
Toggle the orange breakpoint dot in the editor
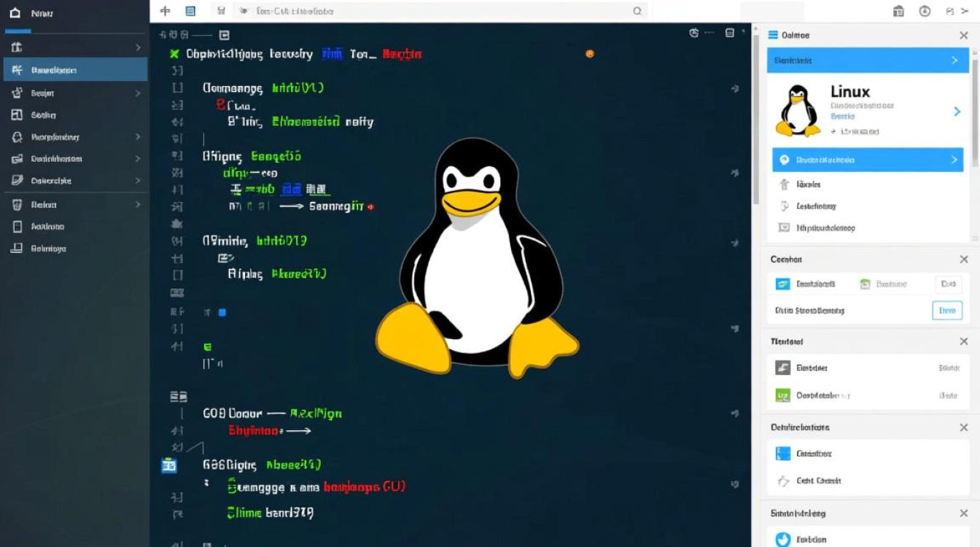(590, 53)
